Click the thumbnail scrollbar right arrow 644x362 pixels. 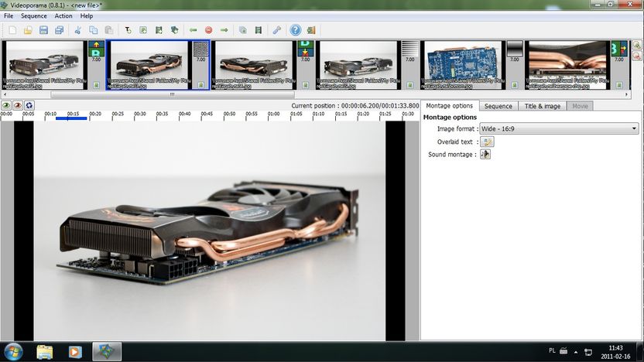click(x=627, y=94)
